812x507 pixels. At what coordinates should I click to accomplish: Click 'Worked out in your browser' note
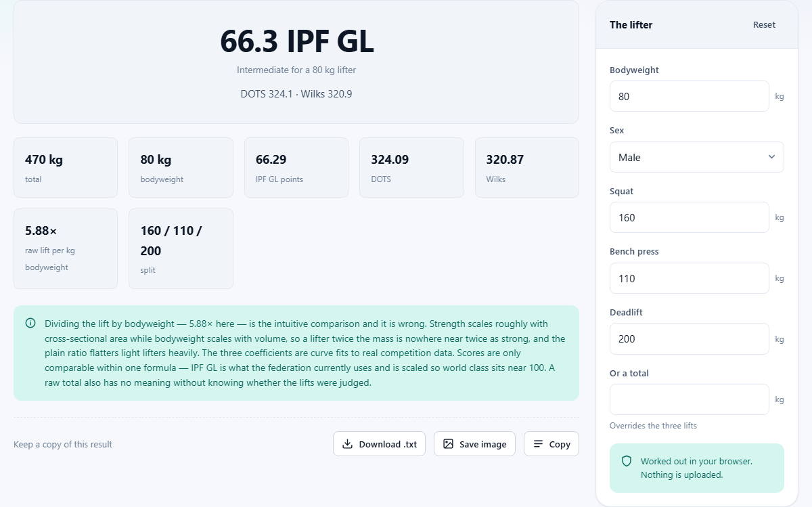[x=696, y=468]
